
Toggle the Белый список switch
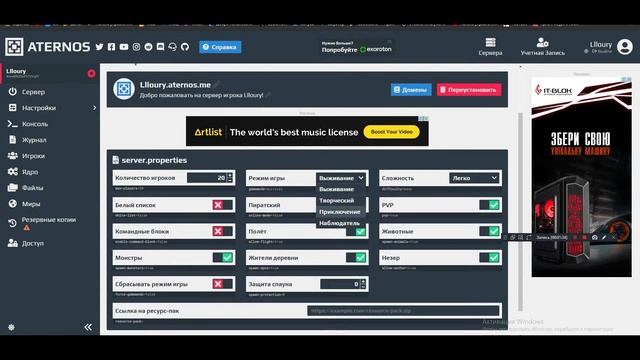[222, 205]
